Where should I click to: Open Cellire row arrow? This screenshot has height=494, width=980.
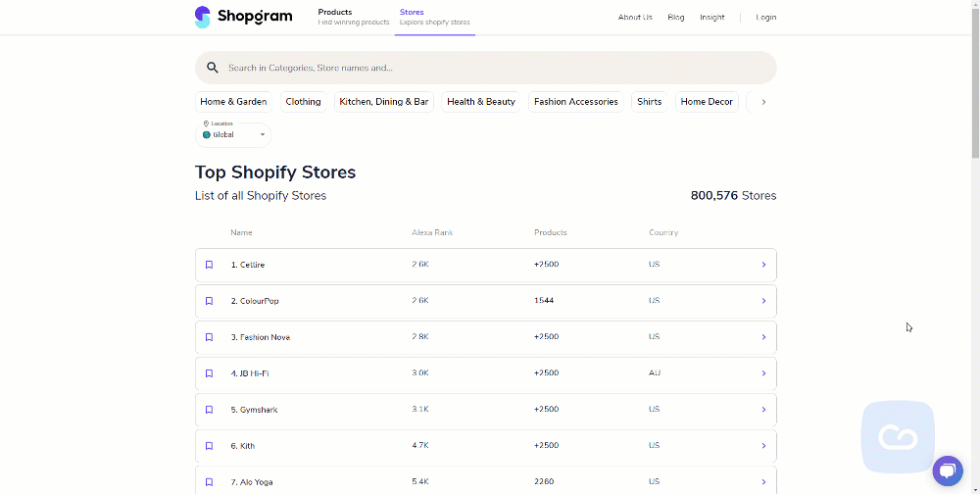(x=763, y=266)
